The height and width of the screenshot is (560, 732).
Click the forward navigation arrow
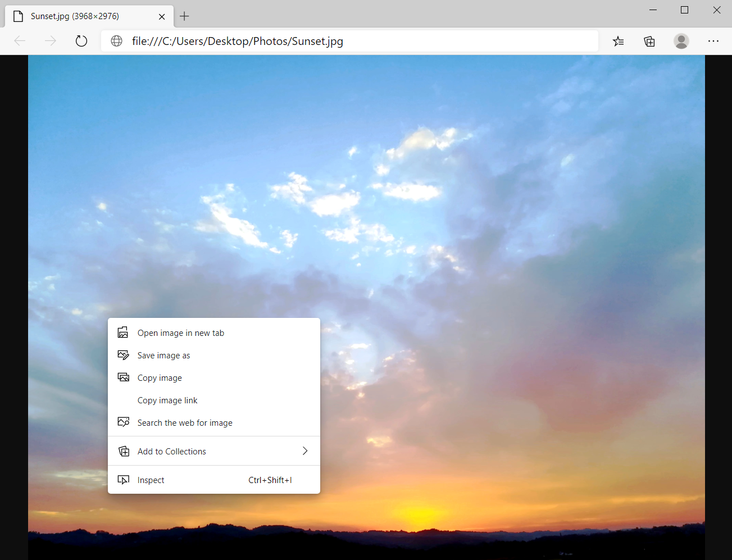click(51, 41)
